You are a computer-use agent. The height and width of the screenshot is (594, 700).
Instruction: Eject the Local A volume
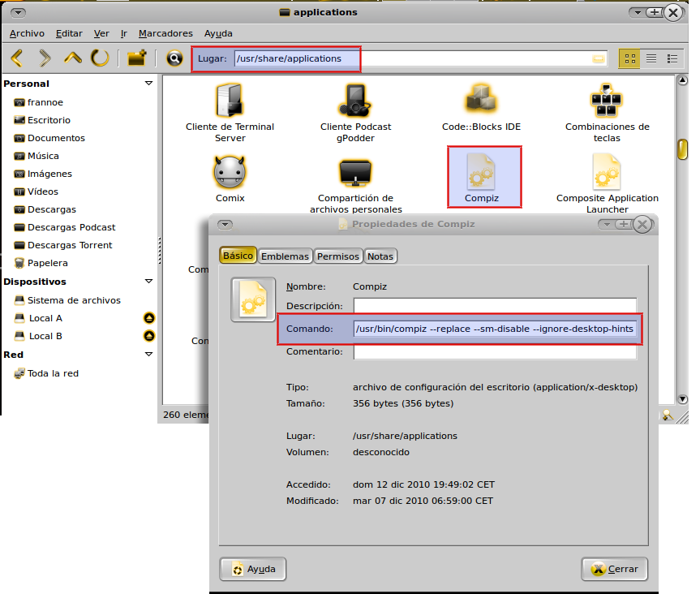[149, 318]
